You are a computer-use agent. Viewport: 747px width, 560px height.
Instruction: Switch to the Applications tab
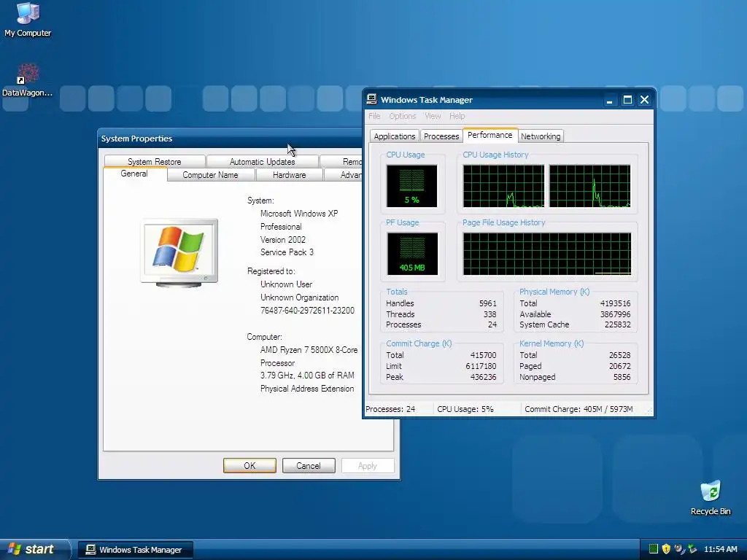tap(395, 136)
